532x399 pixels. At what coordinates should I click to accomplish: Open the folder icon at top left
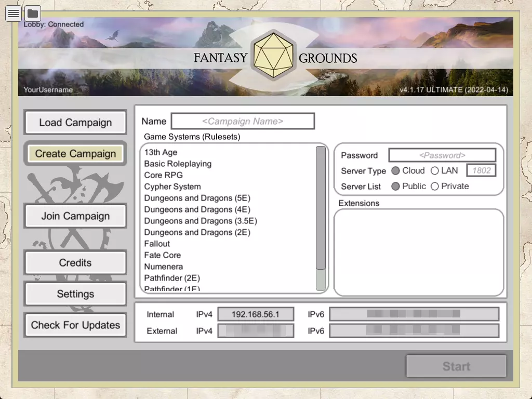point(33,14)
